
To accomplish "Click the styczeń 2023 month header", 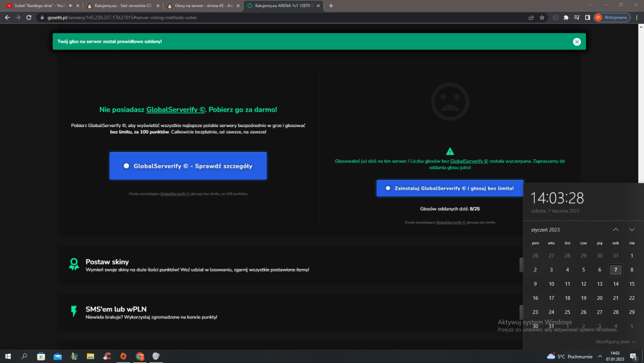I will click(x=545, y=230).
